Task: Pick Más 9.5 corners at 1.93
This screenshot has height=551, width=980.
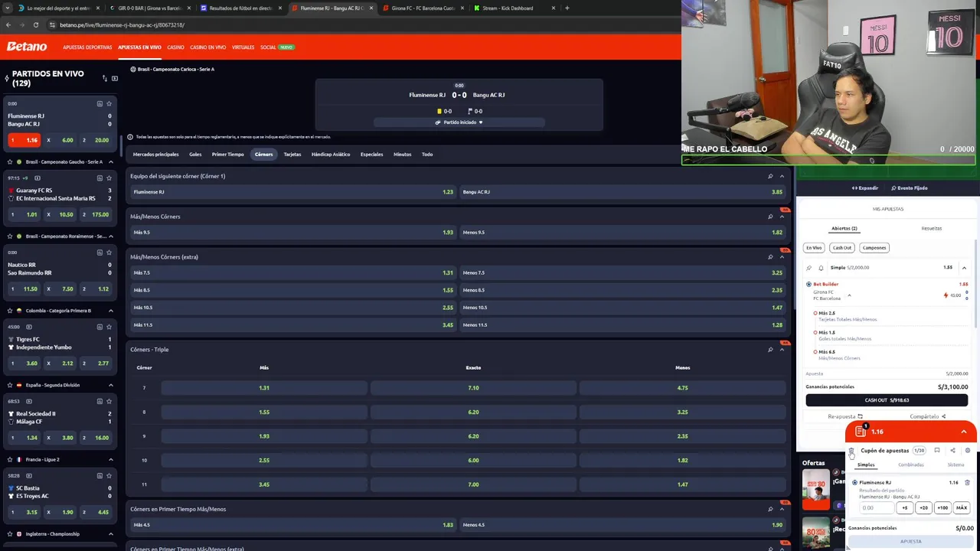Action: [293, 233]
